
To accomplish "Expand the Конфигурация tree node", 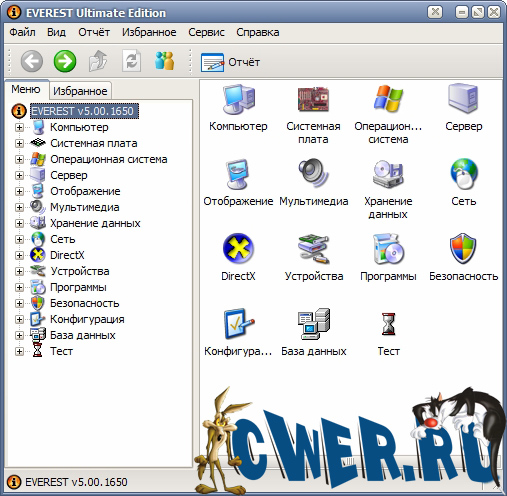I will point(19,319).
